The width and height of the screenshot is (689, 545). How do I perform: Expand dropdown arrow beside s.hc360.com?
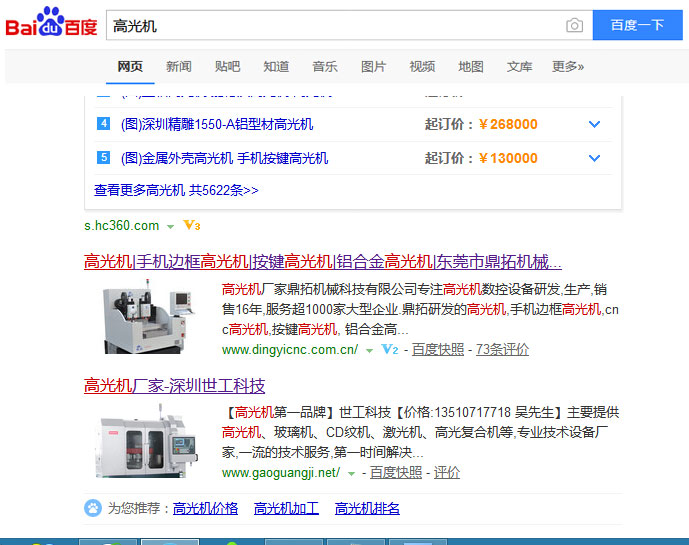(170, 227)
